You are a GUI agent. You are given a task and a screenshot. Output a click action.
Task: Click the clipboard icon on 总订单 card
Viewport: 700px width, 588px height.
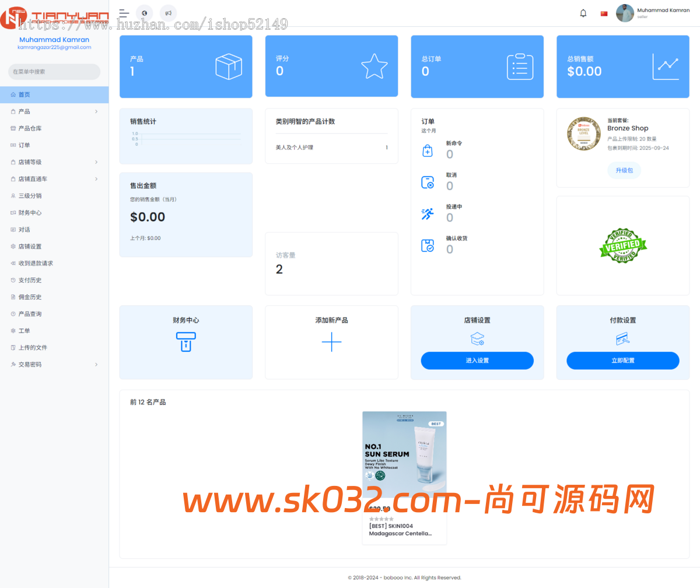coord(520,66)
